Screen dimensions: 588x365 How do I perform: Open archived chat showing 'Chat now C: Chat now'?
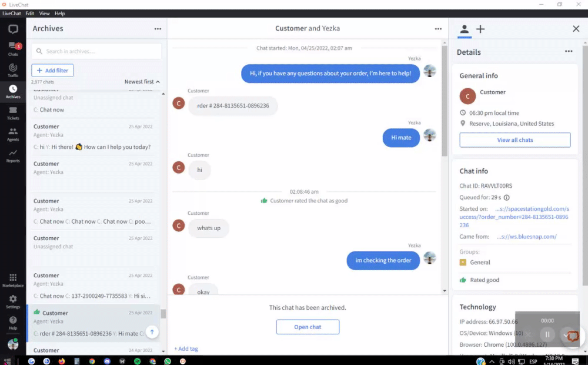[x=93, y=211]
